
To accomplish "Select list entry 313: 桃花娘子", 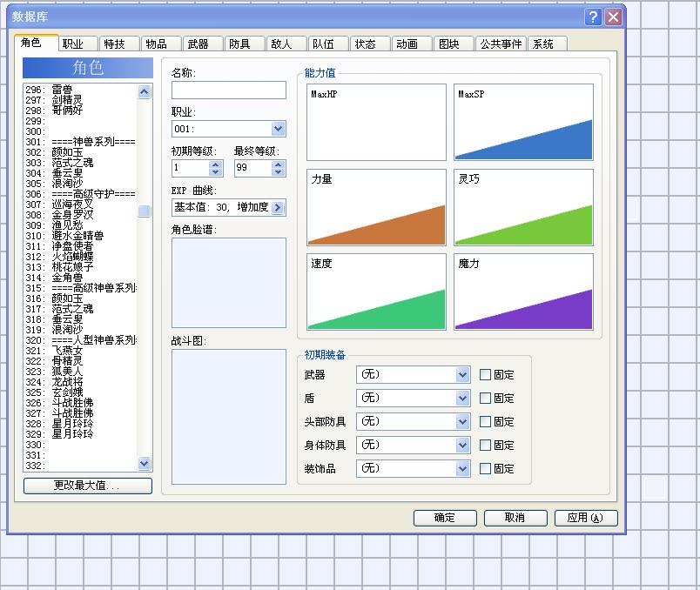I will coord(81,267).
